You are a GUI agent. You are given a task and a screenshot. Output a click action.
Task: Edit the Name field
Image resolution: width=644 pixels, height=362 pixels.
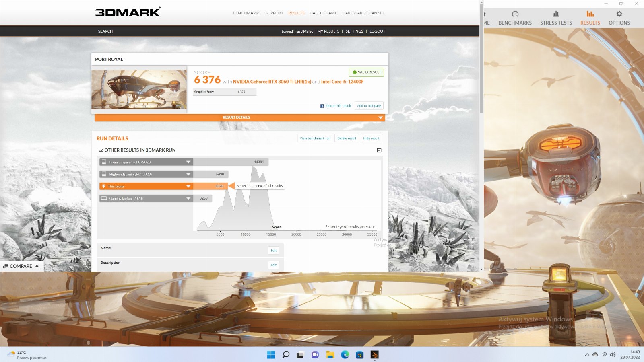pyautogui.click(x=274, y=251)
